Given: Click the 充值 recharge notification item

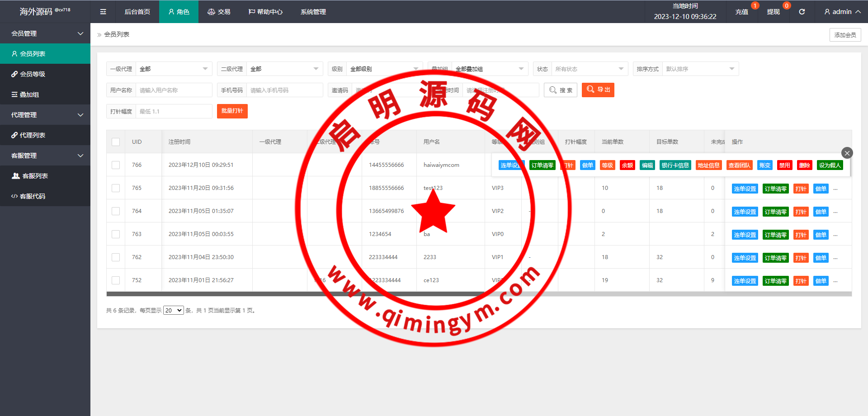Looking at the screenshot, I should pyautogui.click(x=741, y=12).
